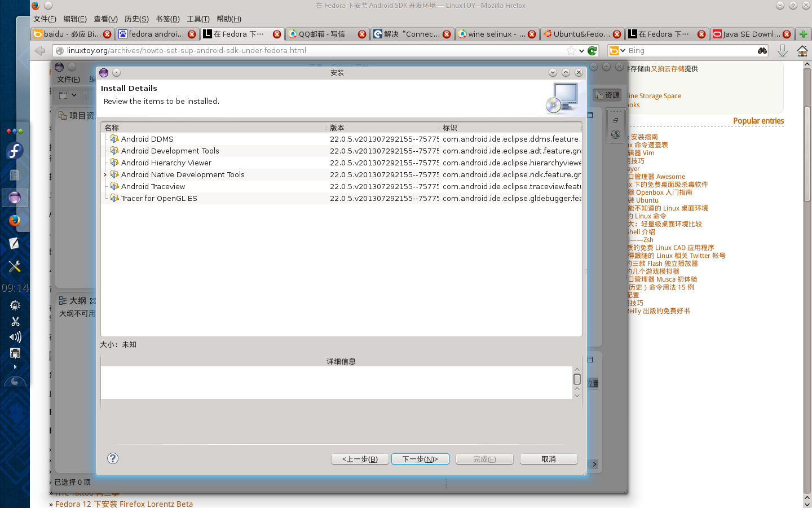812x508 pixels.
Task: Expand hidden system tray icons arrow
Action: pos(15,367)
